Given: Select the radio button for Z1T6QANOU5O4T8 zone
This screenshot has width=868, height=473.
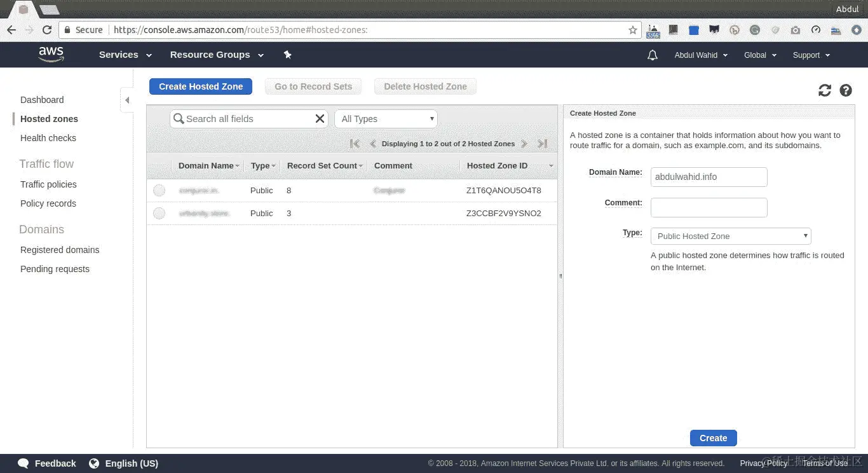Looking at the screenshot, I should (159, 190).
